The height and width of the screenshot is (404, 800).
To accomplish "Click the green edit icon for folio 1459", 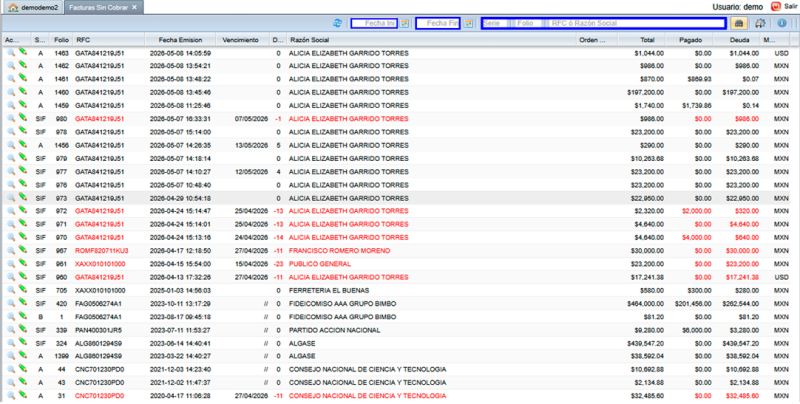I will pos(23,104).
